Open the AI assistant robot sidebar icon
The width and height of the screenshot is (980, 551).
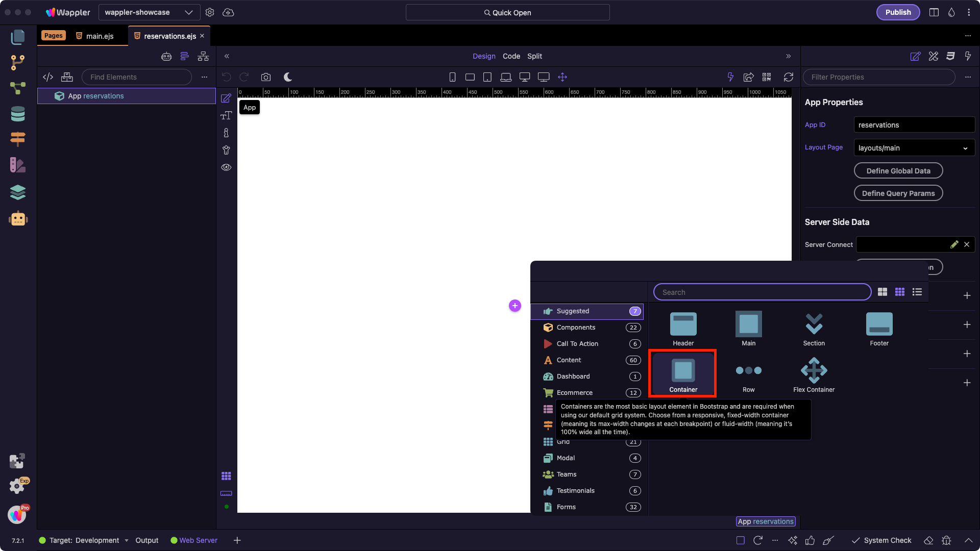pos(18,218)
